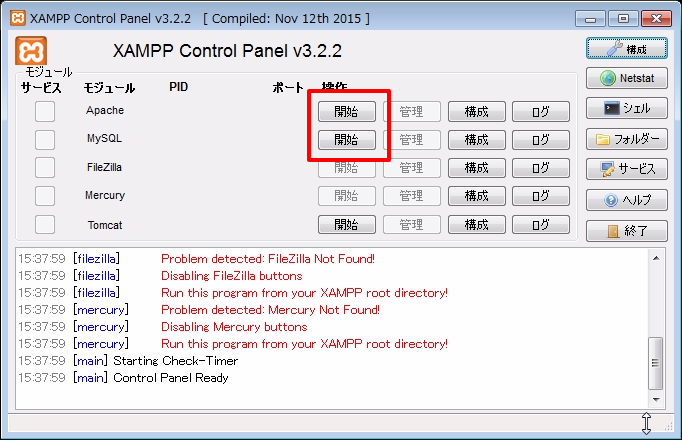Click the window resize grip corner
Viewport: 682px width, 440px height.
pyautogui.click(x=669, y=427)
